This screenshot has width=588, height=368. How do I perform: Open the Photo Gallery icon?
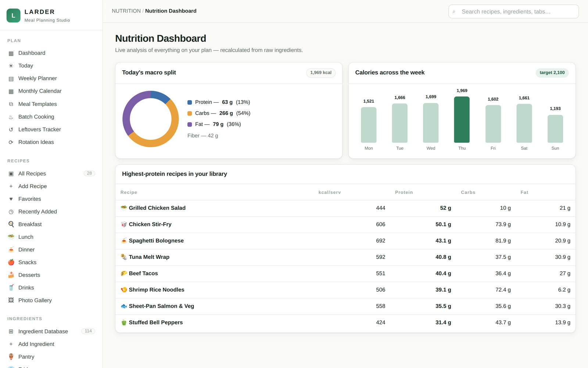11,300
